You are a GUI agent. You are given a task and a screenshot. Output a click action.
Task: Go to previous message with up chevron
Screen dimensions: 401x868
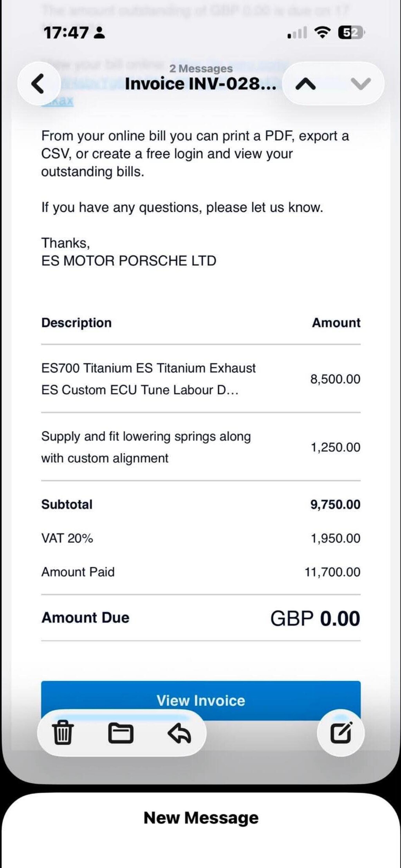305,84
